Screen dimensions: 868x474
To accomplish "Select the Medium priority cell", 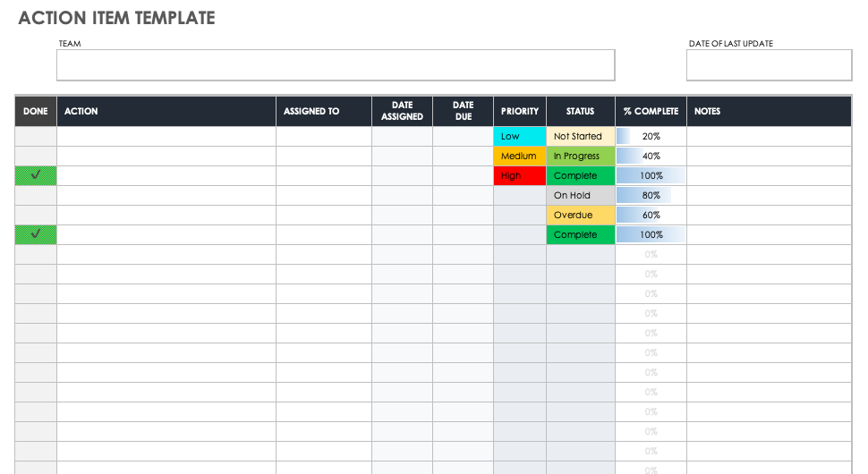I will (519, 157).
